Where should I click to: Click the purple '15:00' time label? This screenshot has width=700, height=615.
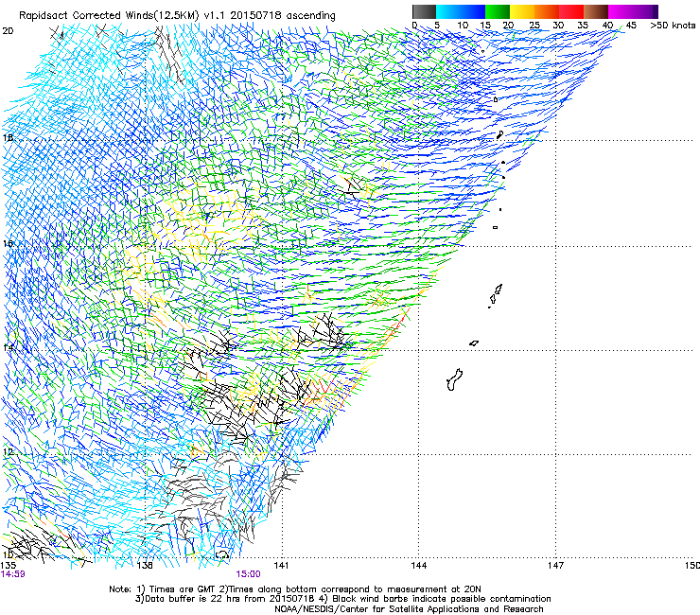pyautogui.click(x=248, y=574)
